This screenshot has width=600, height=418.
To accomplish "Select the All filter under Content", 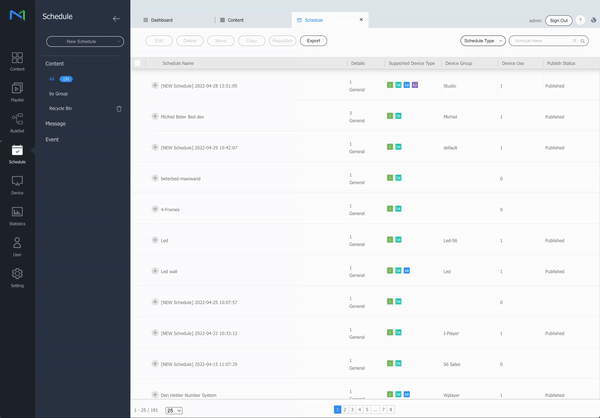I will coord(52,79).
